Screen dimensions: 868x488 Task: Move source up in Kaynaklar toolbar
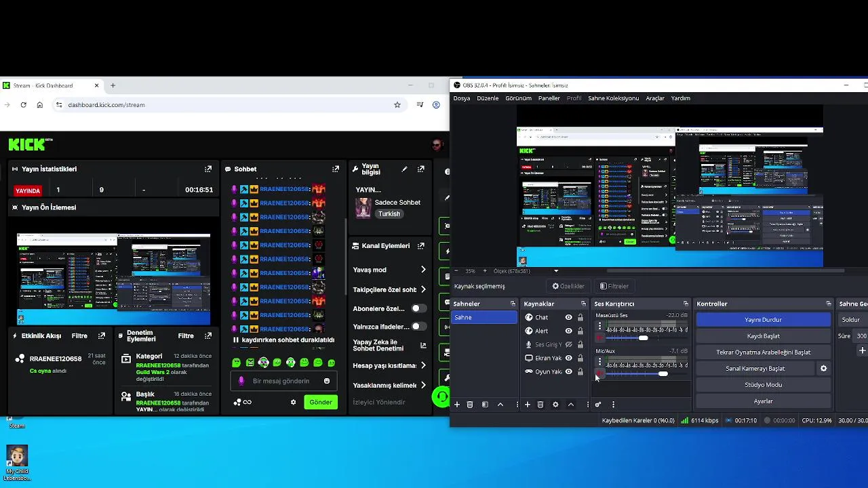pyautogui.click(x=571, y=405)
